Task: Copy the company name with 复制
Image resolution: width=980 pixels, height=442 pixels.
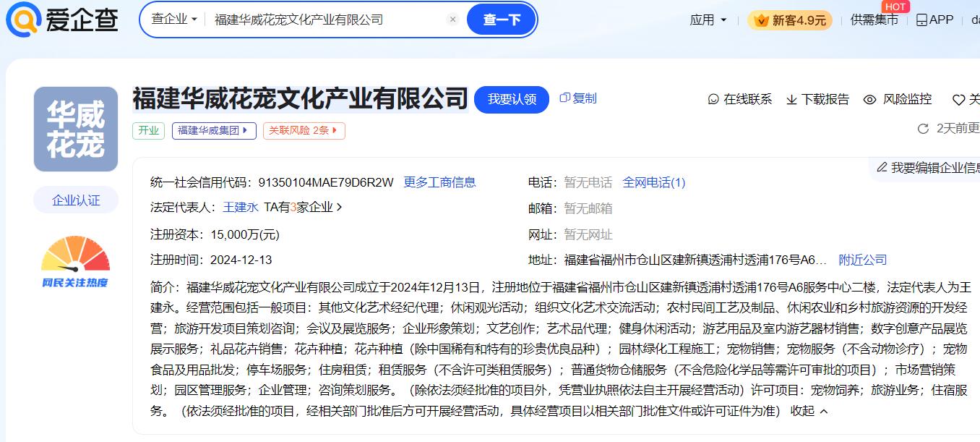Action: [578, 98]
